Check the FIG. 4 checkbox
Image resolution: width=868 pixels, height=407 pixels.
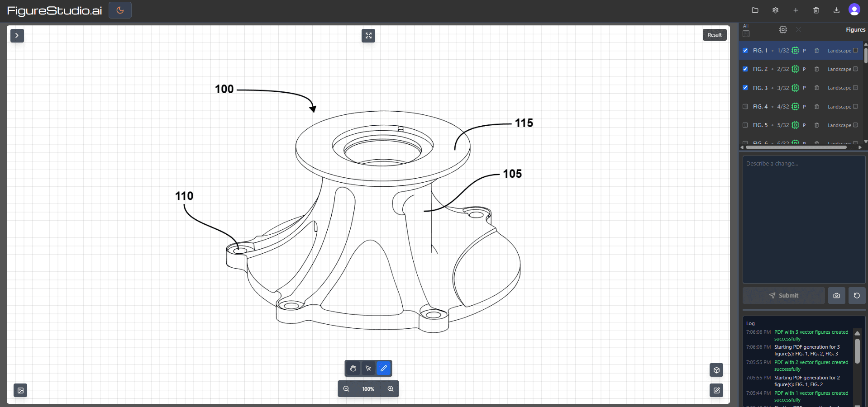click(745, 107)
